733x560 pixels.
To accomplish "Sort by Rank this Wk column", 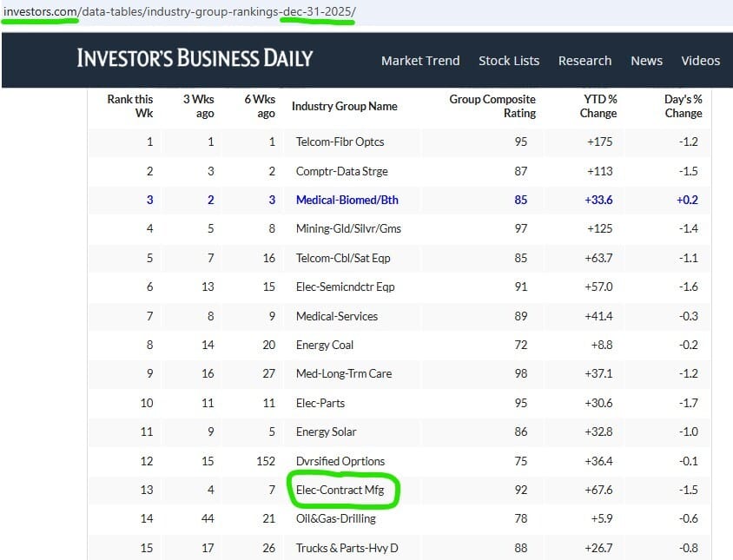I will [130, 106].
